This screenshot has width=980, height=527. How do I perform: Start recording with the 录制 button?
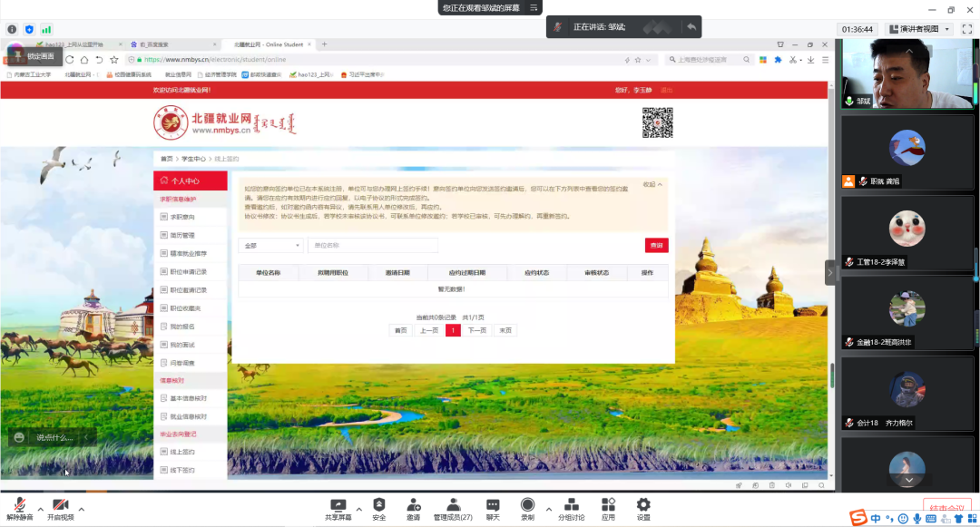click(x=527, y=507)
